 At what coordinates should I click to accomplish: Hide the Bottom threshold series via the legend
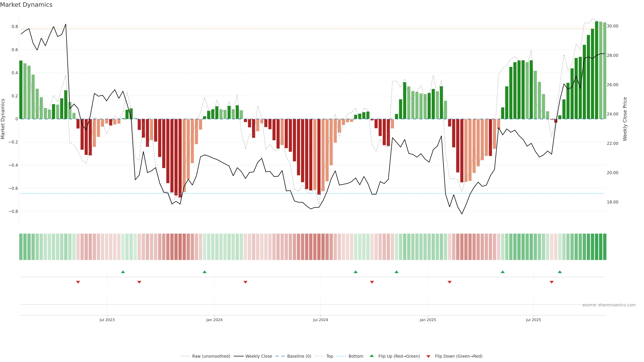(x=356, y=356)
